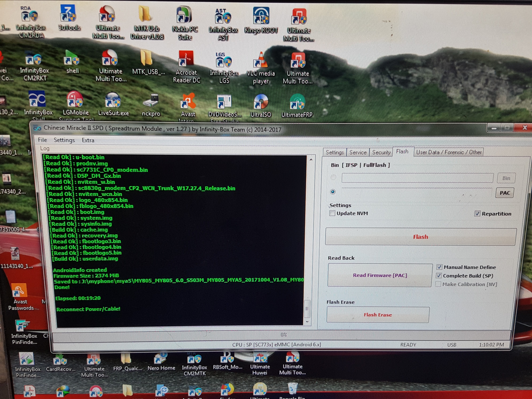Viewport: 532px width, 399px height.
Task: Click the Bin browse button
Action: click(x=506, y=178)
